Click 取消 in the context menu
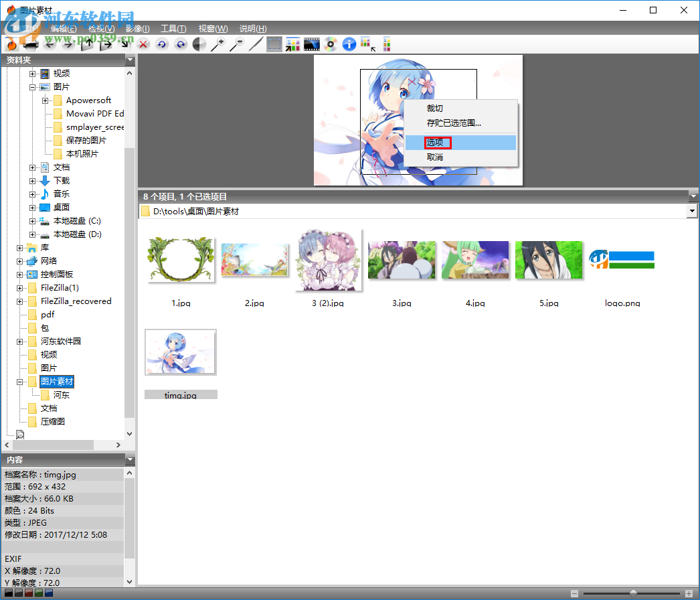This screenshot has height=600, width=700. coord(460,157)
